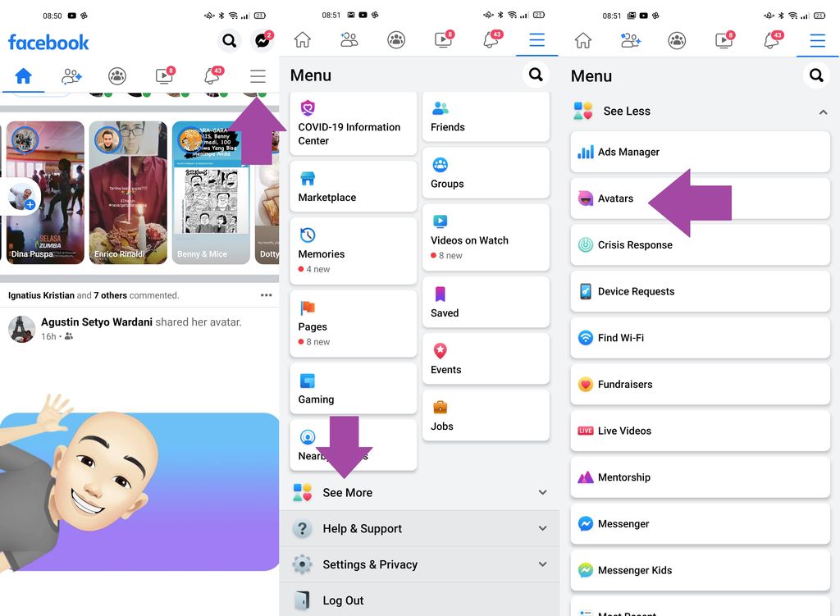840x616 pixels.
Task: Search the Menu in right screen
Action: tap(816, 75)
